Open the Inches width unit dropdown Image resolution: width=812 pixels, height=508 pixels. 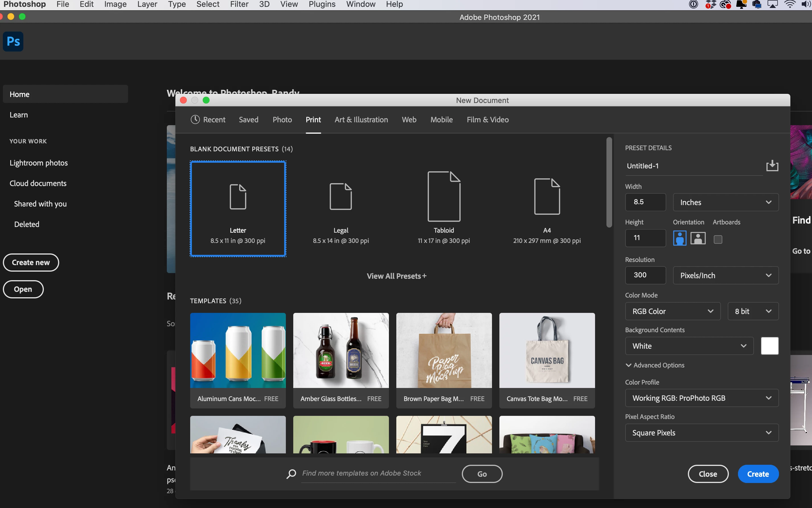[725, 202]
